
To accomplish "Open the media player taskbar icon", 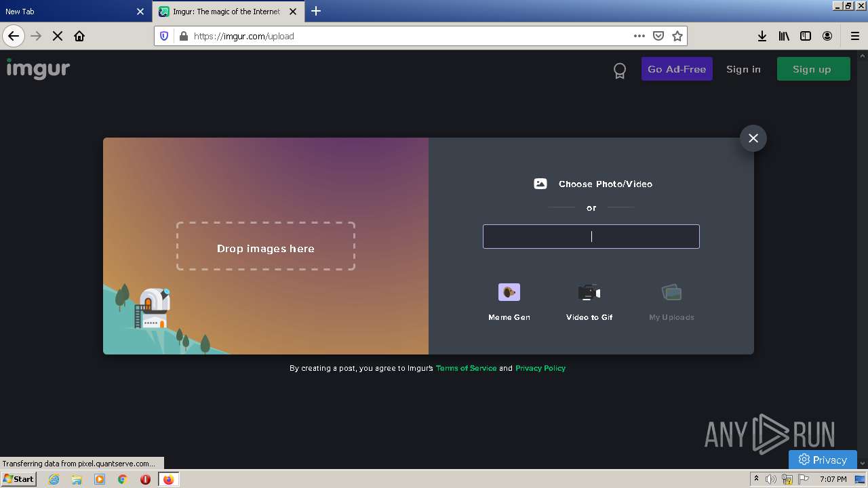I will [100, 479].
